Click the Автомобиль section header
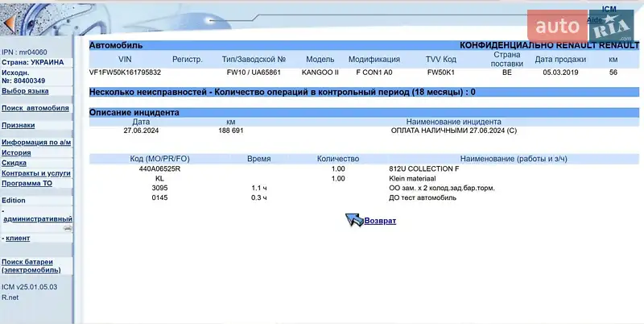 point(116,45)
